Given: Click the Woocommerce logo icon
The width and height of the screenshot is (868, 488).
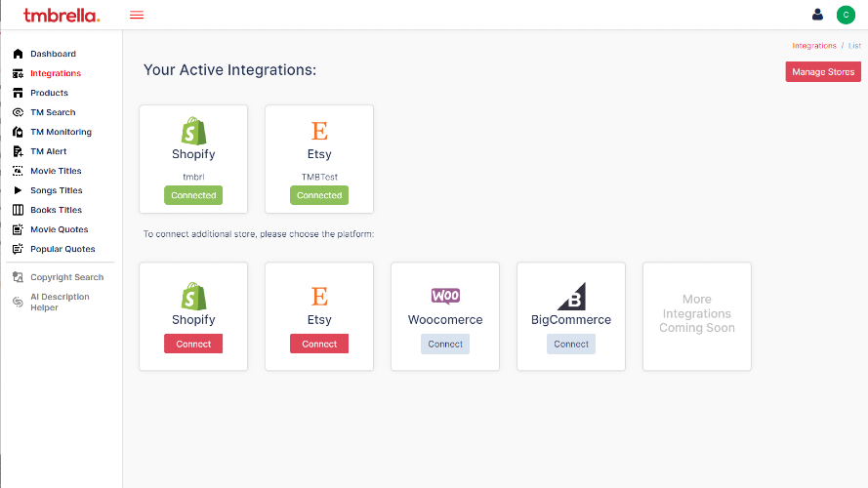Looking at the screenshot, I should pyautogui.click(x=445, y=296).
